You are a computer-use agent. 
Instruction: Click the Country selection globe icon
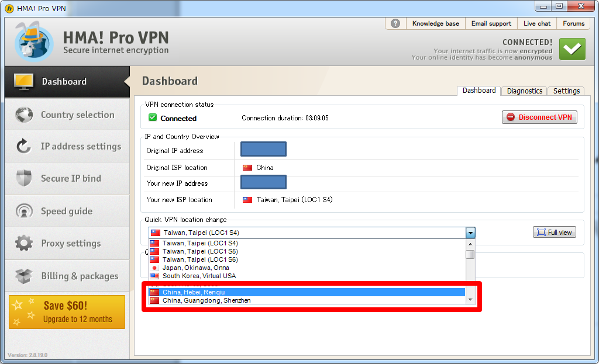(x=24, y=115)
